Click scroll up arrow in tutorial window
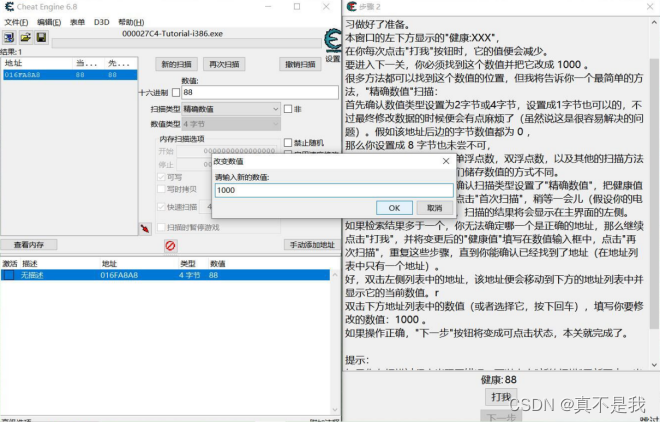The image size is (661, 423). 654,23
